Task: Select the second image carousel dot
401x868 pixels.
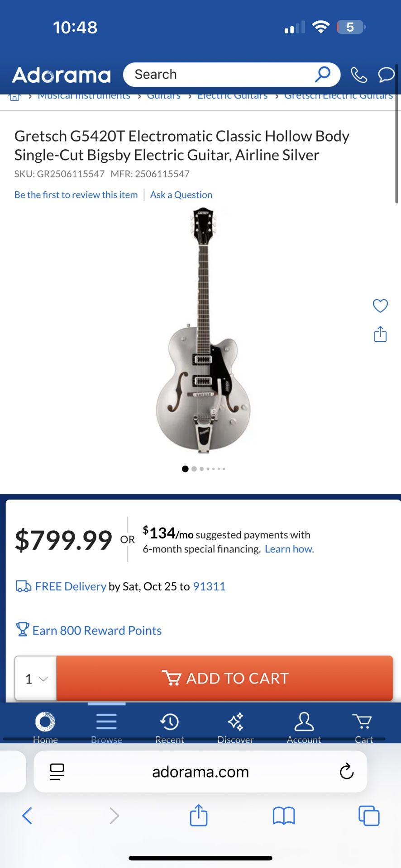Action: click(194, 469)
